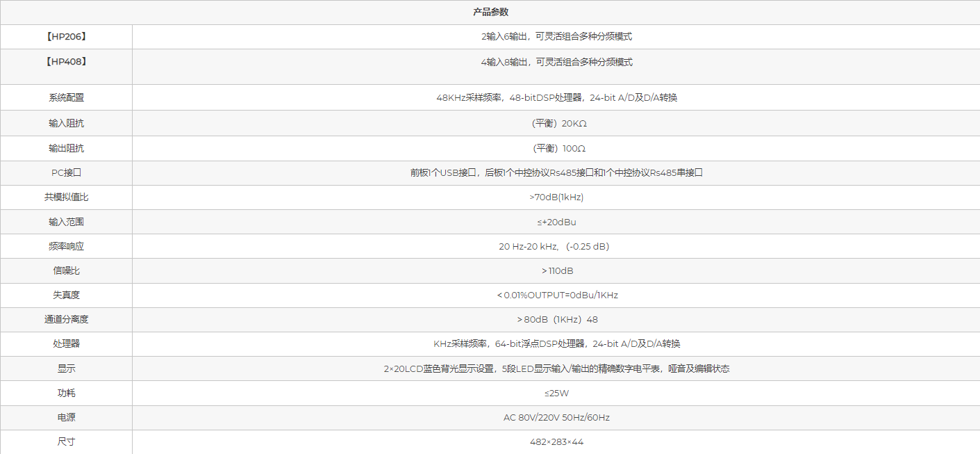Viewport: 980px width, 454px height.
Task: Select the 【HP408】 model label cell
Action: click(66, 62)
